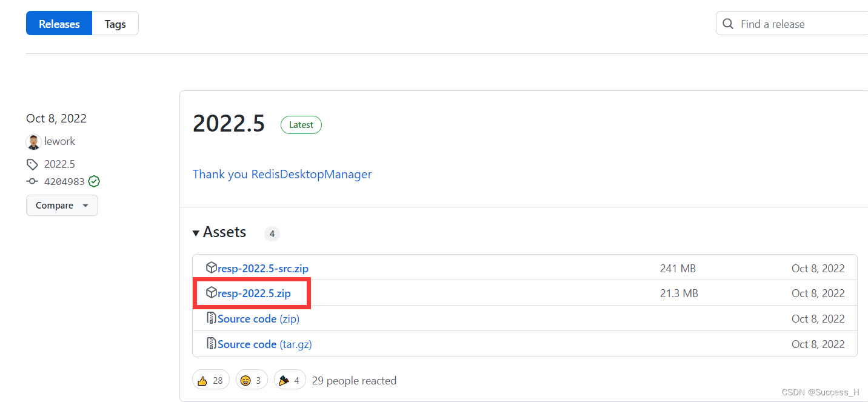The width and height of the screenshot is (868, 402).
Task: Download Source code (zip)
Action: coord(258,319)
